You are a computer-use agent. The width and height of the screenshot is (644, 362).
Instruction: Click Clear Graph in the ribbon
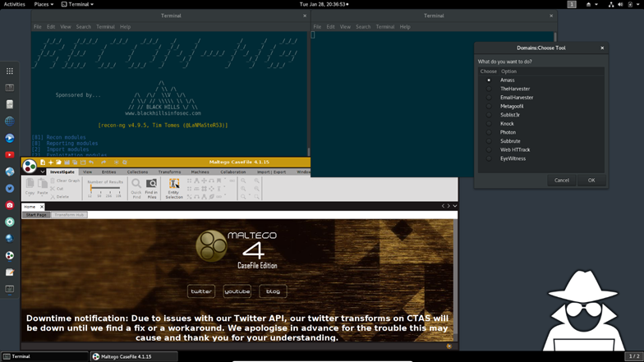65,181
